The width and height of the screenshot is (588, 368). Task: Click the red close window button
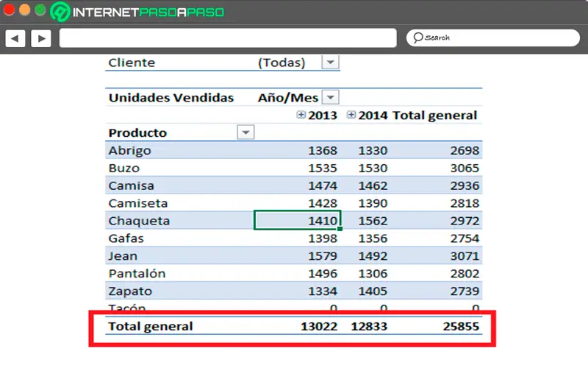pyautogui.click(x=9, y=10)
